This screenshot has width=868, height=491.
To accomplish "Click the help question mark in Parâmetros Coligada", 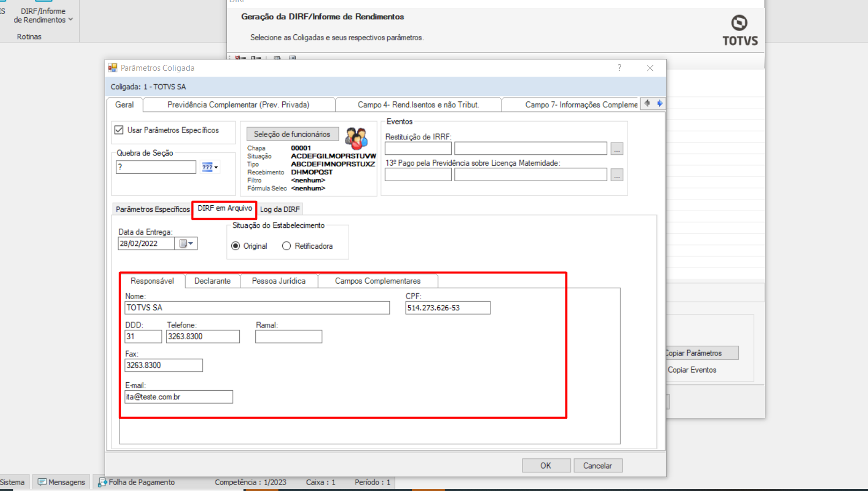I will click(x=619, y=68).
